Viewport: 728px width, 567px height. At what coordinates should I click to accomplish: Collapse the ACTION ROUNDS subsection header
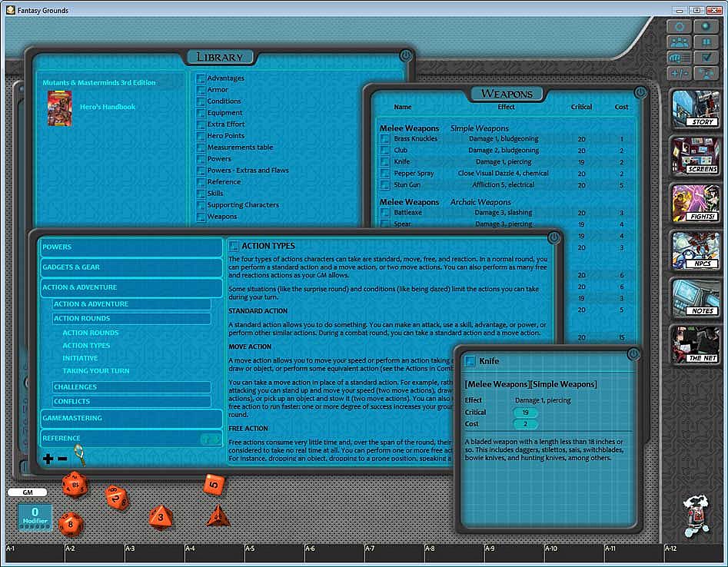131,319
